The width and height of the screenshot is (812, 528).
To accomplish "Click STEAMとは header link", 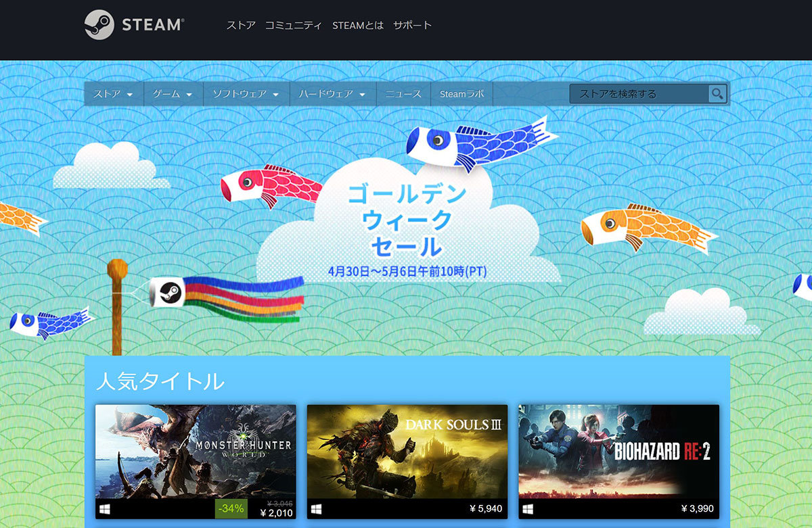I will pos(358,26).
